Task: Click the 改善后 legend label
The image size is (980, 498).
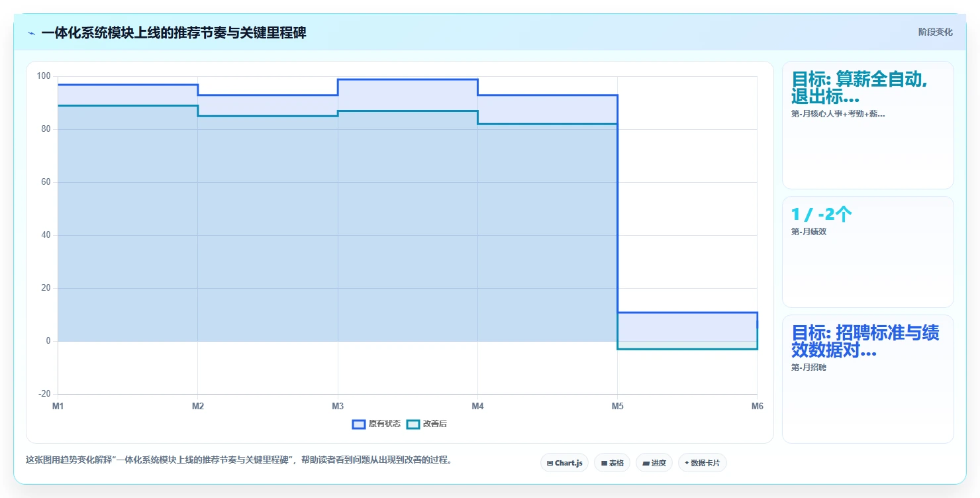Action: click(x=435, y=424)
